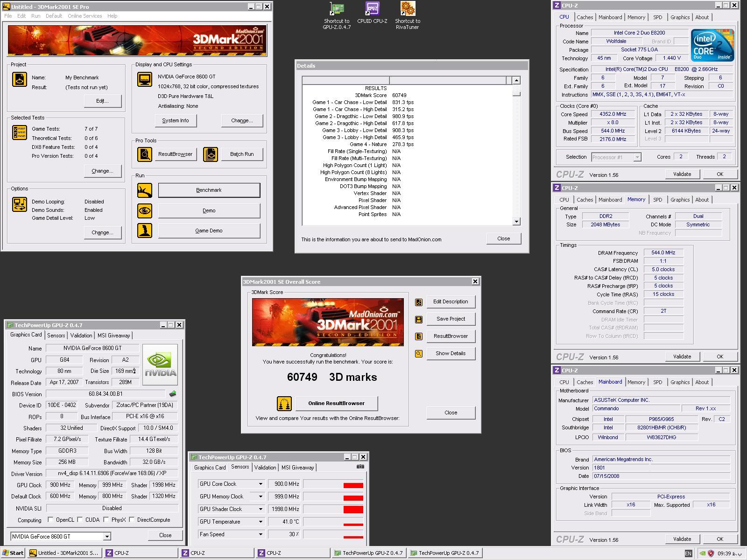Click the Demo eye icon
The width and height of the screenshot is (747, 560).
pyautogui.click(x=145, y=210)
